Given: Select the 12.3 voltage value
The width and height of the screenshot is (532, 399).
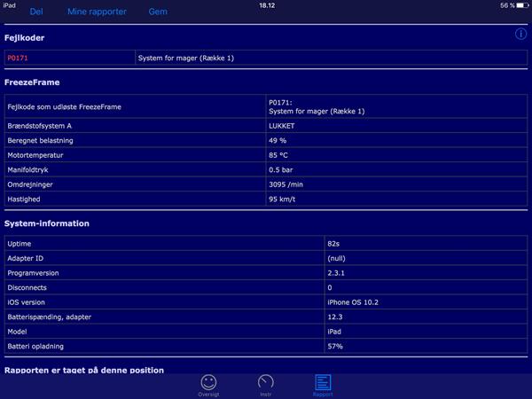Looking at the screenshot, I should point(335,317).
